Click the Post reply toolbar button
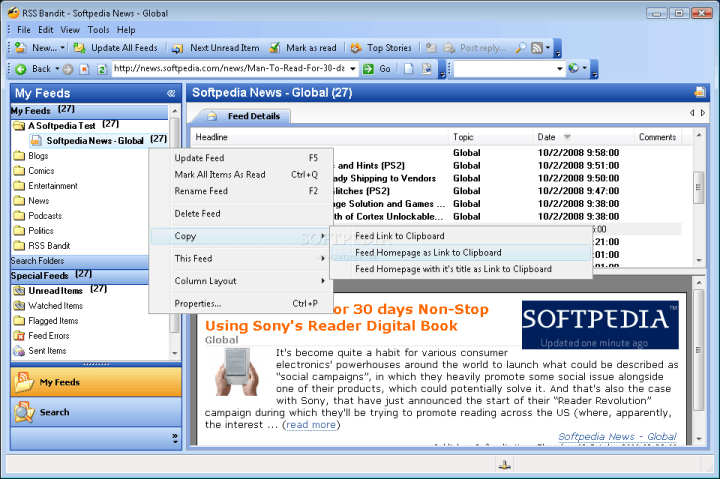Screen dimensions: 720x479 click(x=475, y=48)
